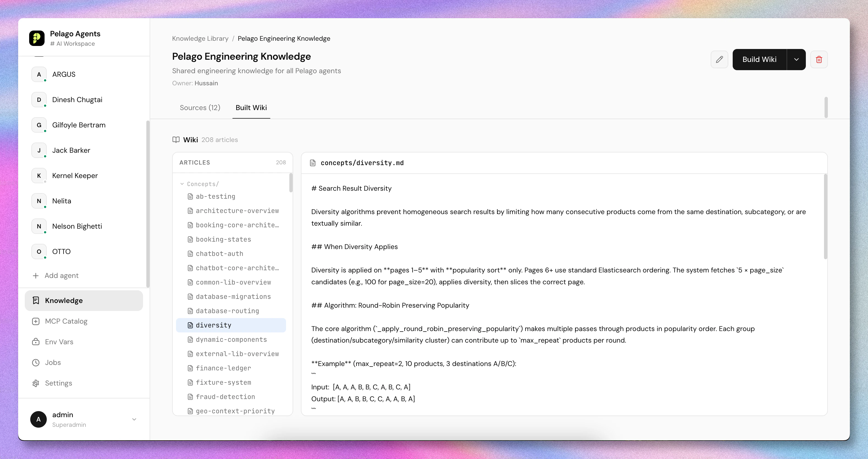Open Env Vars in the sidebar
The image size is (868, 459).
pos(84,342)
